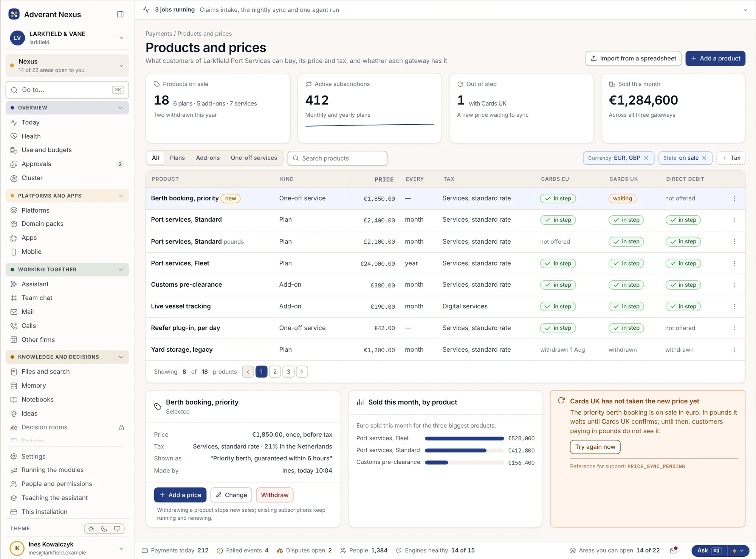Collapse the sidebar panel icon
Viewport: 756px width, 559px height.
coord(120,14)
